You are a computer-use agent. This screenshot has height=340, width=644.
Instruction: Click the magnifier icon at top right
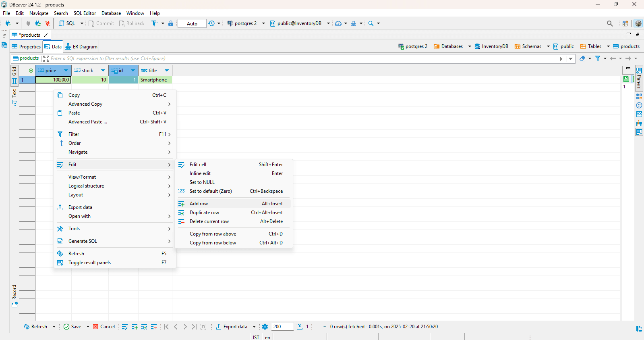(x=610, y=23)
